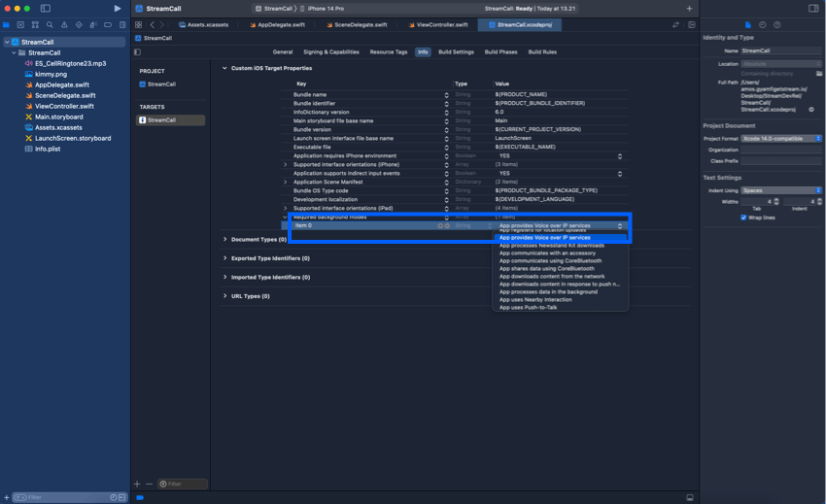Click the Run (play) button
This screenshot has width=826, height=504.
(118, 9)
